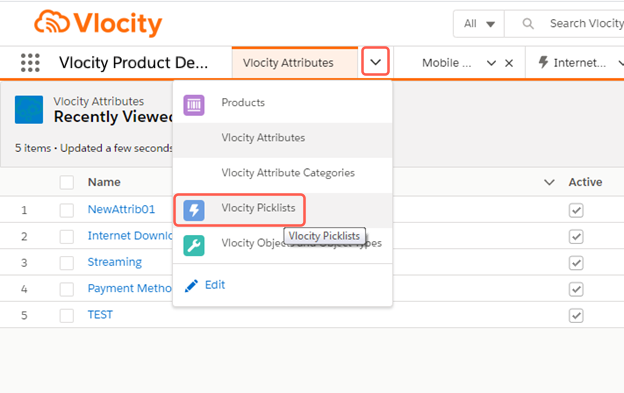Open the Mobile tab dropdown chevron
This screenshot has width=624, height=393.
pyautogui.click(x=491, y=63)
